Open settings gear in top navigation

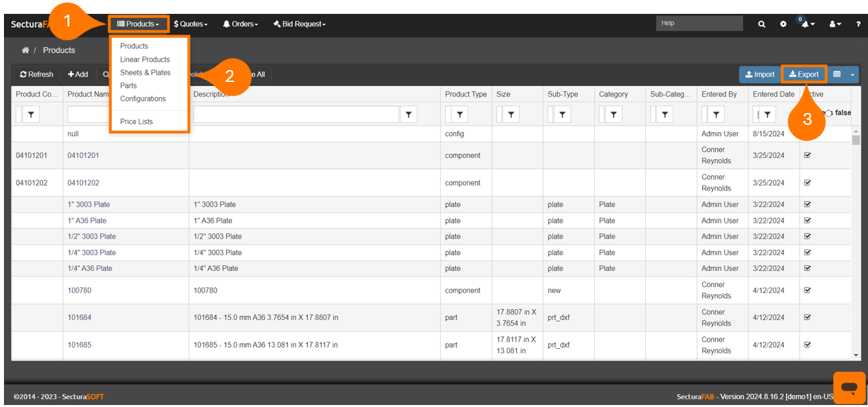click(x=783, y=24)
